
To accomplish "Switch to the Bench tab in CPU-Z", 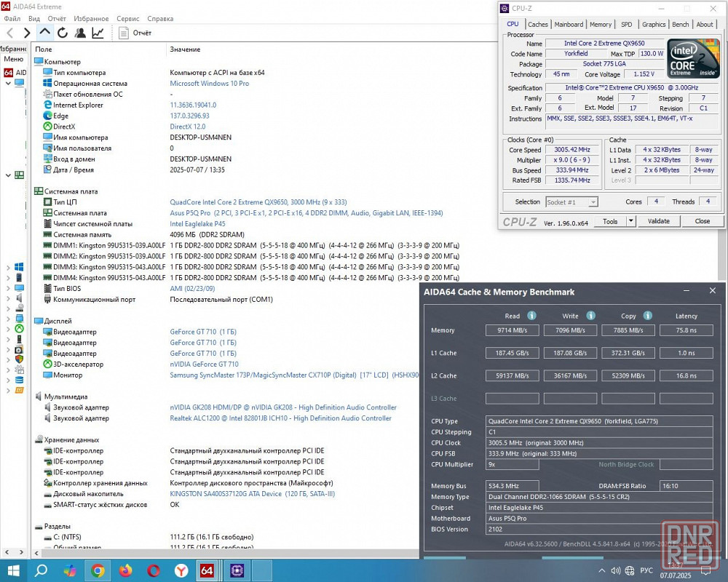I will tap(680, 24).
